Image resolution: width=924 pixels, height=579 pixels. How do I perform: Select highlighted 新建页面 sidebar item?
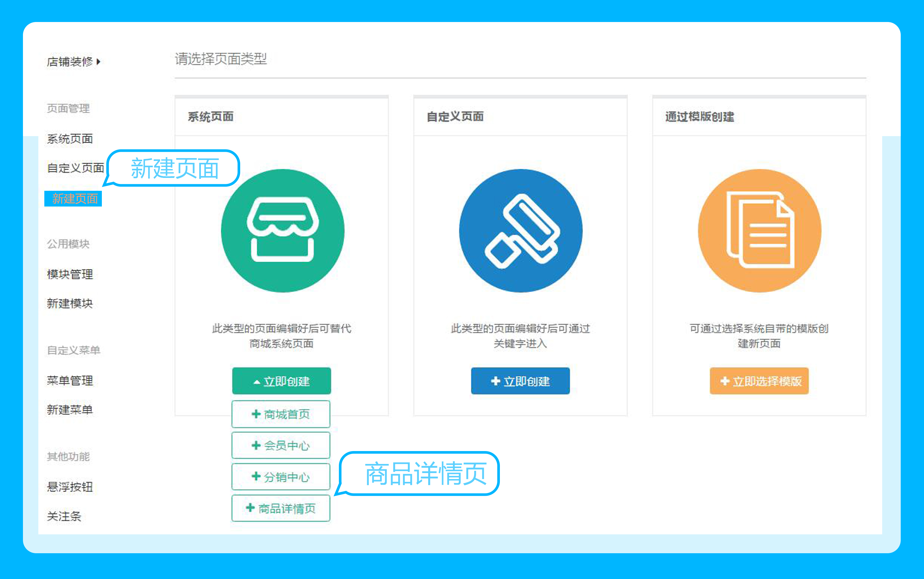(74, 199)
